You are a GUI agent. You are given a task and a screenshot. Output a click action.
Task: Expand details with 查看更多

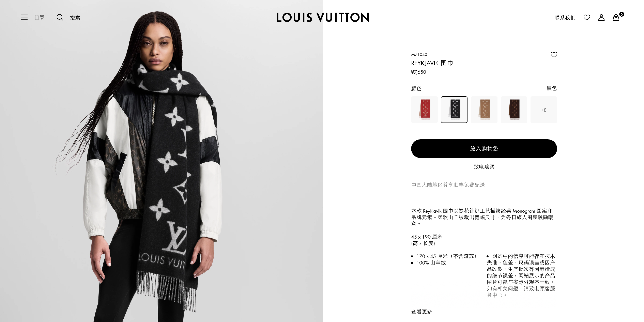(421, 311)
